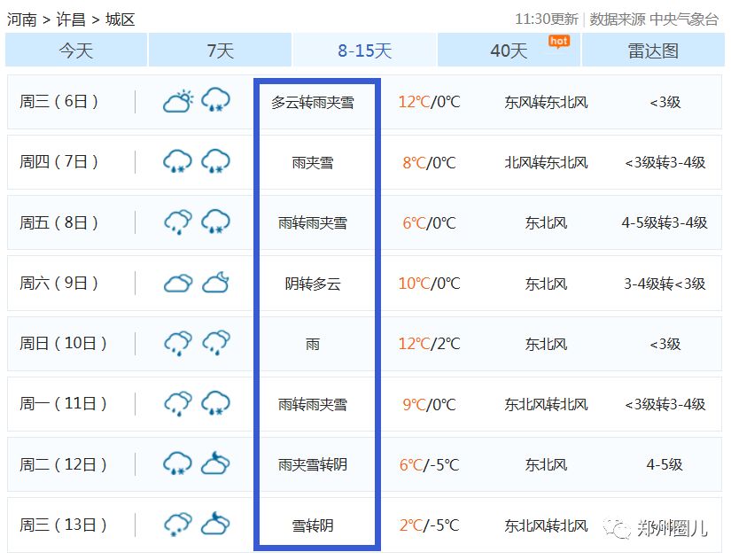Click the orange hot badge icon

[x=558, y=41]
